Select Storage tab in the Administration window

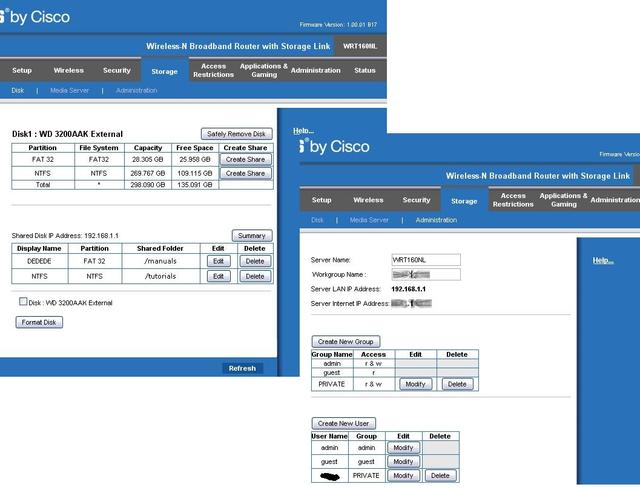[464, 201]
